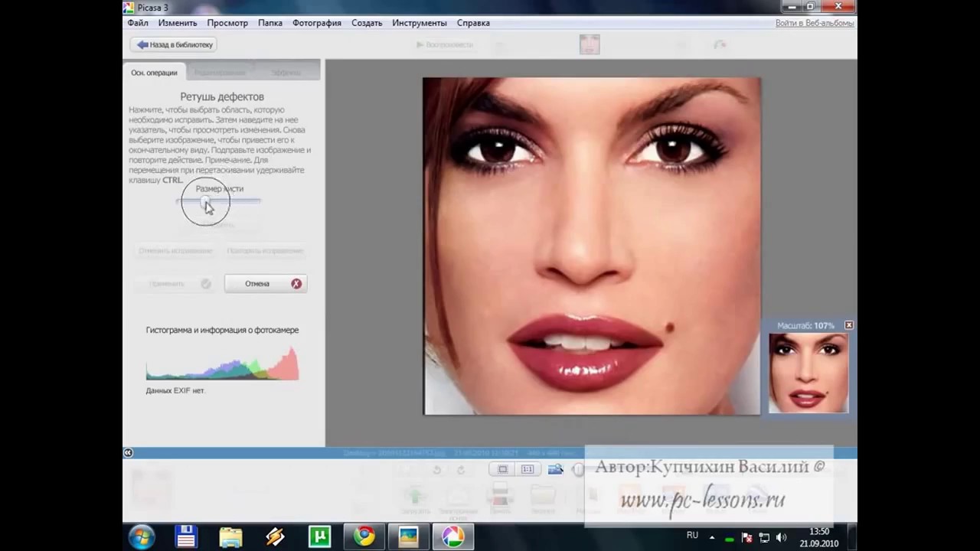Click the color histogram graph

(222, 363)
